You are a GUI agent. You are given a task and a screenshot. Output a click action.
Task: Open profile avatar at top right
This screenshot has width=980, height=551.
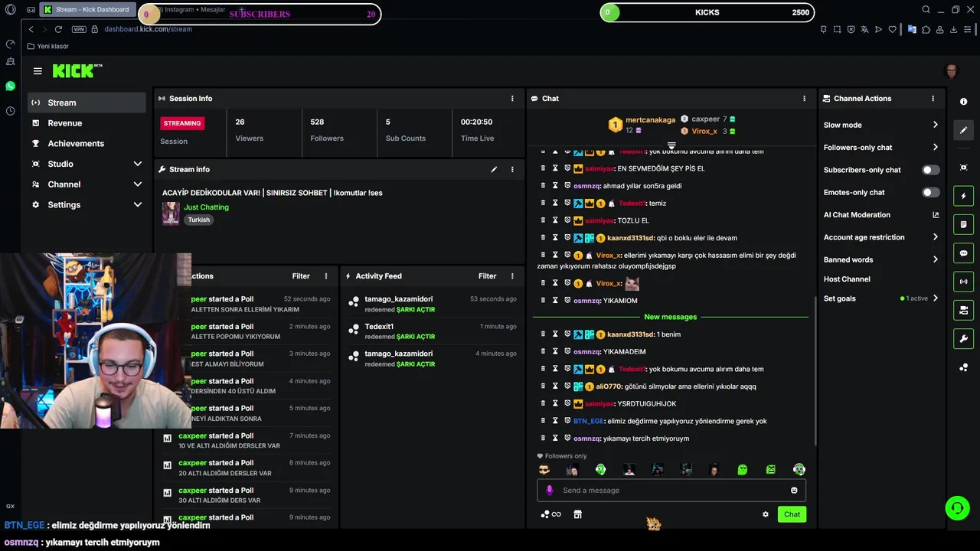click(952, 71)
